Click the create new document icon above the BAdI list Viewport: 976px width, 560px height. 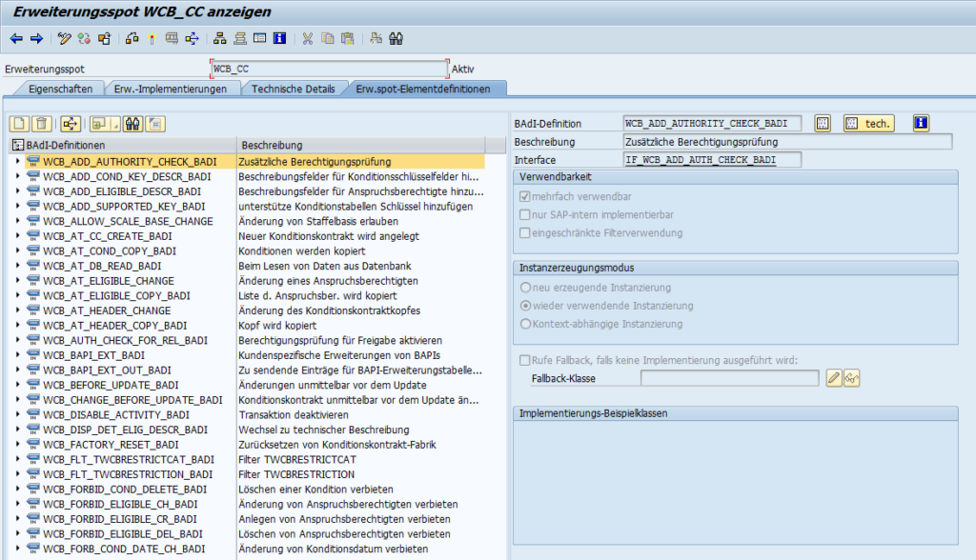(x=19, y=124)
